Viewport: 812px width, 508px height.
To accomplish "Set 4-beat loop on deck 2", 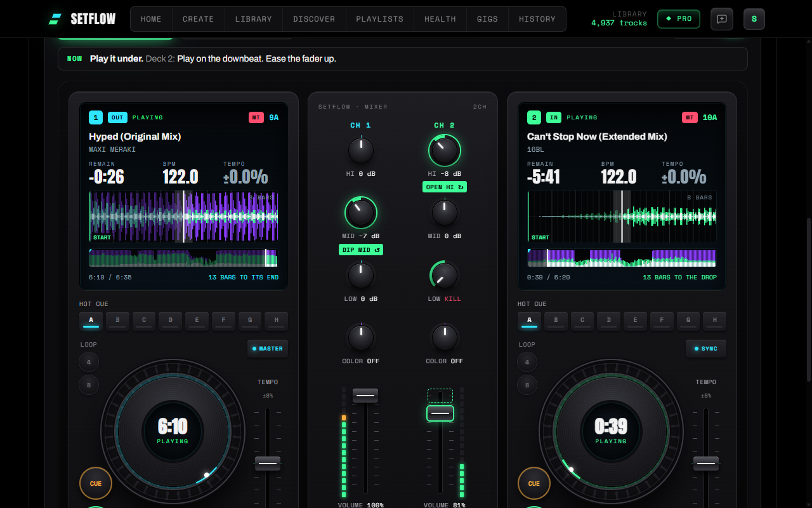I will point(527,363).
